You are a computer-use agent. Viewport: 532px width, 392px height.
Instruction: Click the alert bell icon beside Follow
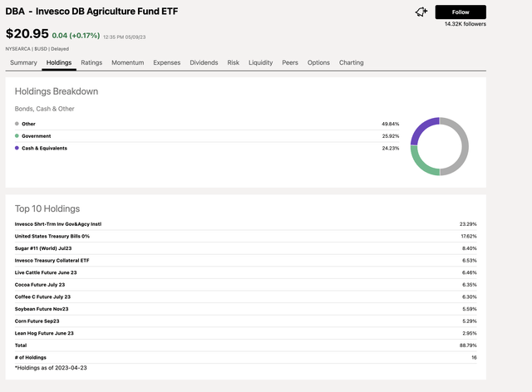(421, 12)
